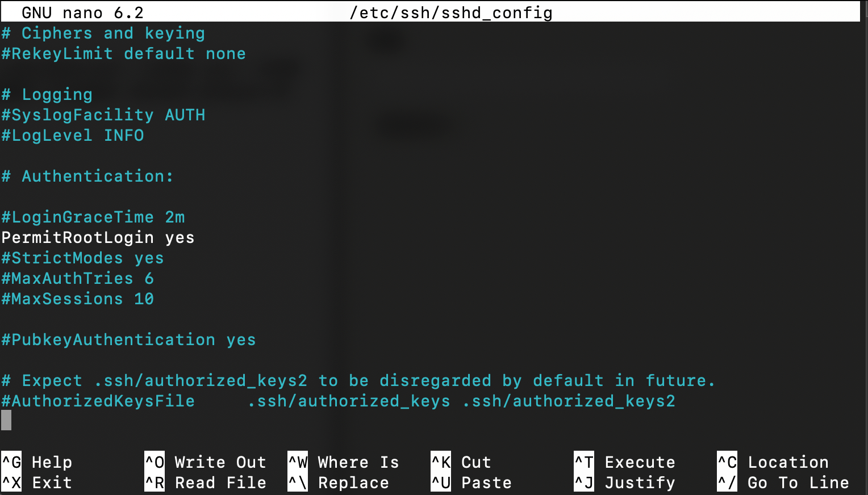
Task: Place cursor on #MaxAuthTries 6 line
Action: [77, 278]
